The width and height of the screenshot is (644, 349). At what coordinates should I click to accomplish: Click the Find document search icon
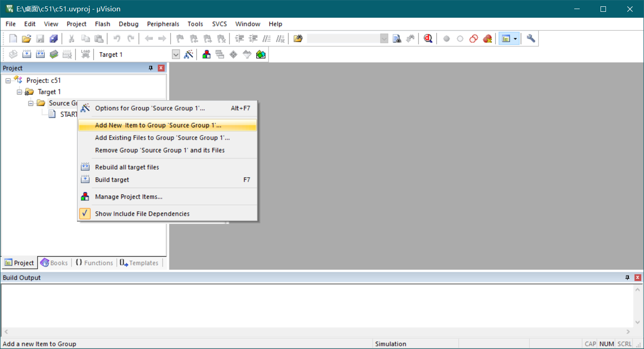(x=397, y=39)
